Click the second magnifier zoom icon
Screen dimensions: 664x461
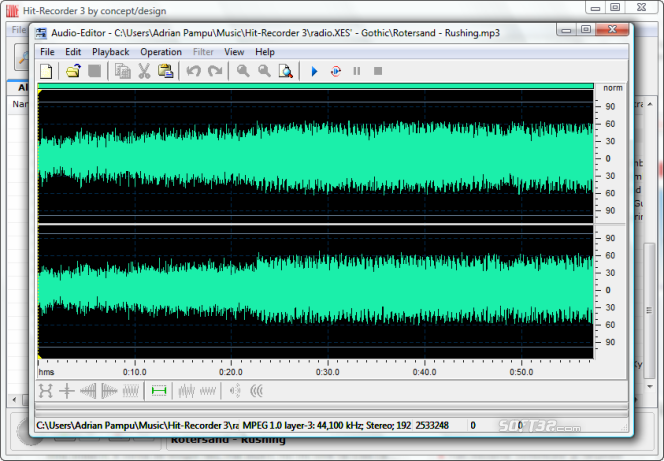[264, 71]
